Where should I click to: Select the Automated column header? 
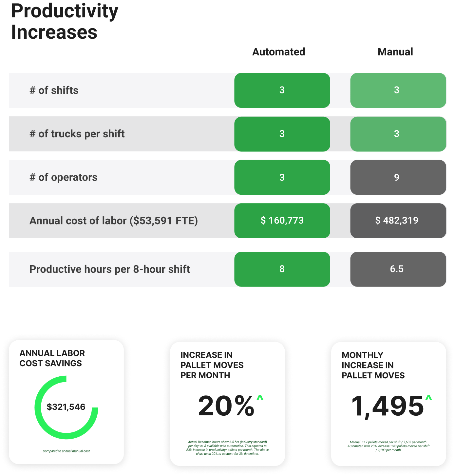pos(279,52)
